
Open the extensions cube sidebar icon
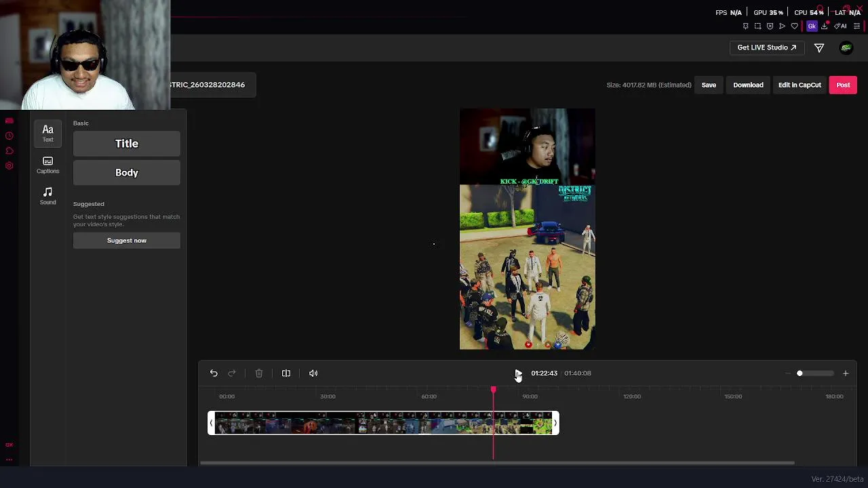9,150
